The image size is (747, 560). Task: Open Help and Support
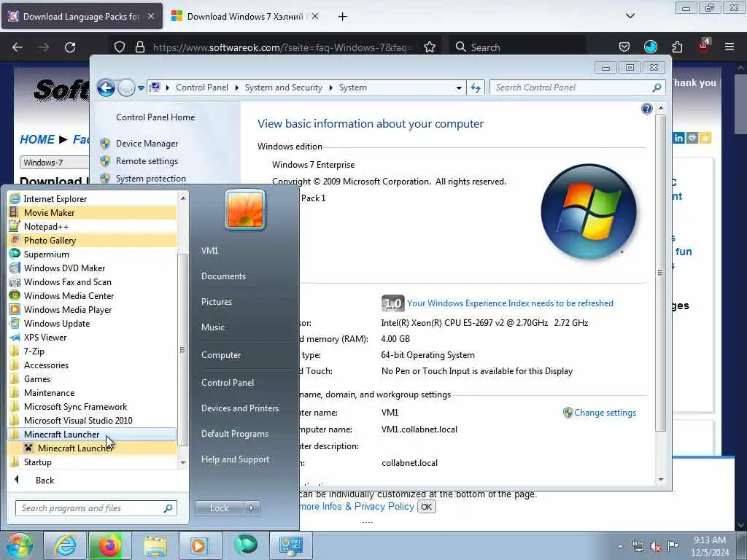[x=236, y=459]
